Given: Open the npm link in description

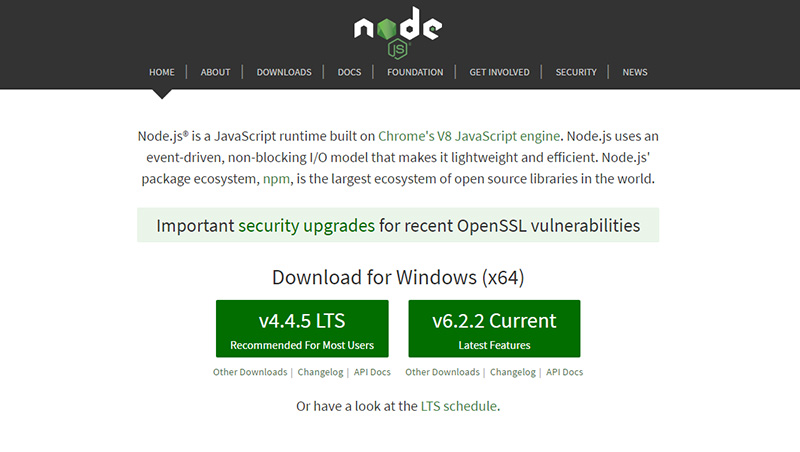Looking at the screenshot, I should pyautogui.click(x=276, y=179).
